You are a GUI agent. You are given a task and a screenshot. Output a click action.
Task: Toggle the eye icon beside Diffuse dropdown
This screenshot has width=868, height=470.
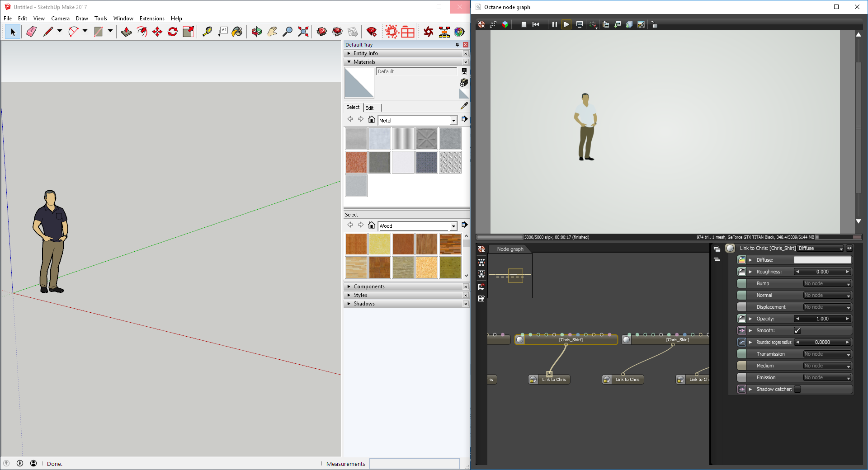[849, 248]
